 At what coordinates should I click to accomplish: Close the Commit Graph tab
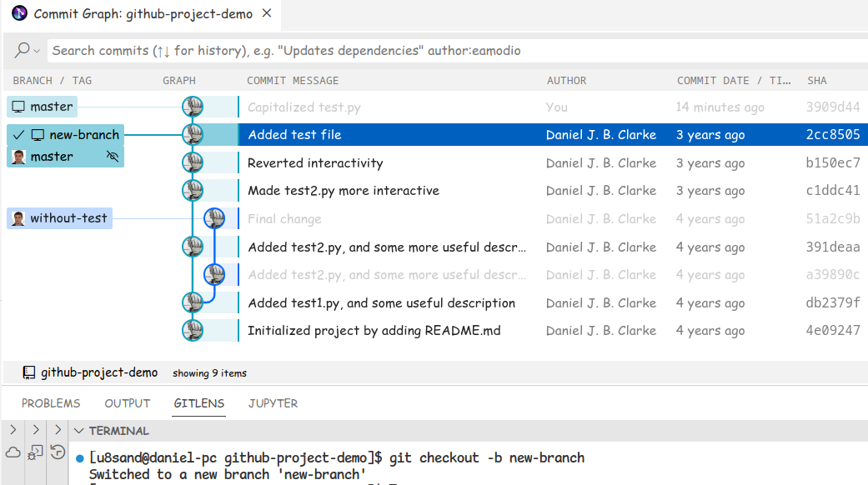266,14
